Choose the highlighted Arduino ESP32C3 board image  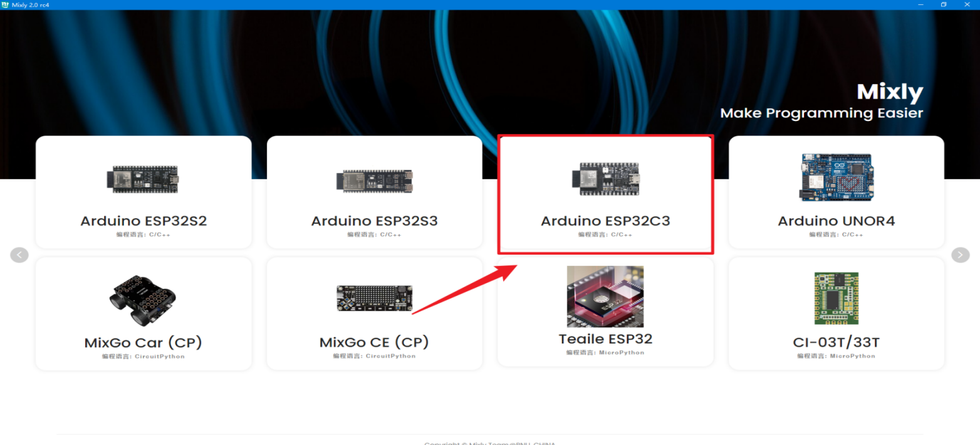coord(605,179)
